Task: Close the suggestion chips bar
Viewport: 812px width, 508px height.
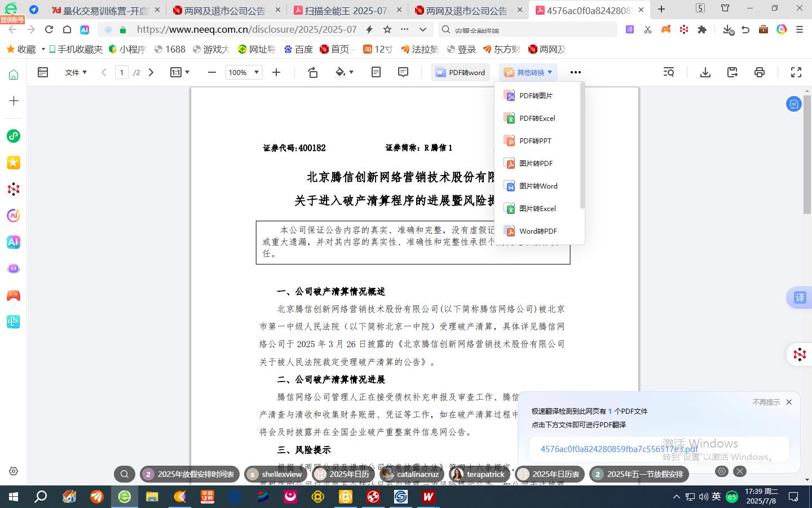Action: [x=740, y=471]
